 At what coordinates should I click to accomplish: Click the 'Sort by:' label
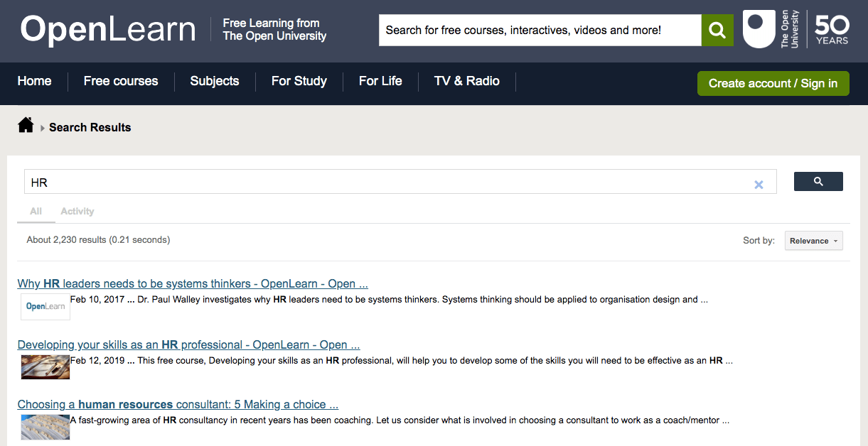(x=759, y=241)
